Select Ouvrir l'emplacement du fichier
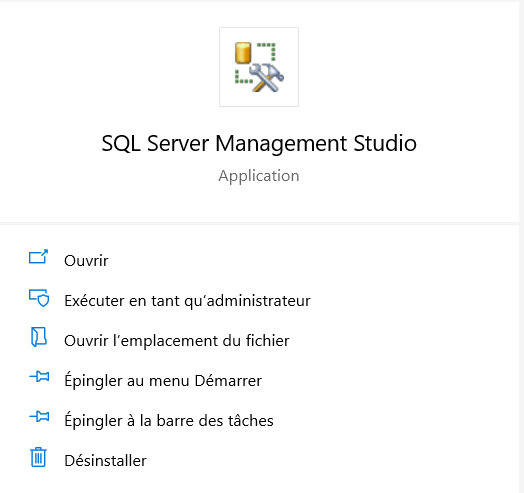 [x=177, y=341]
